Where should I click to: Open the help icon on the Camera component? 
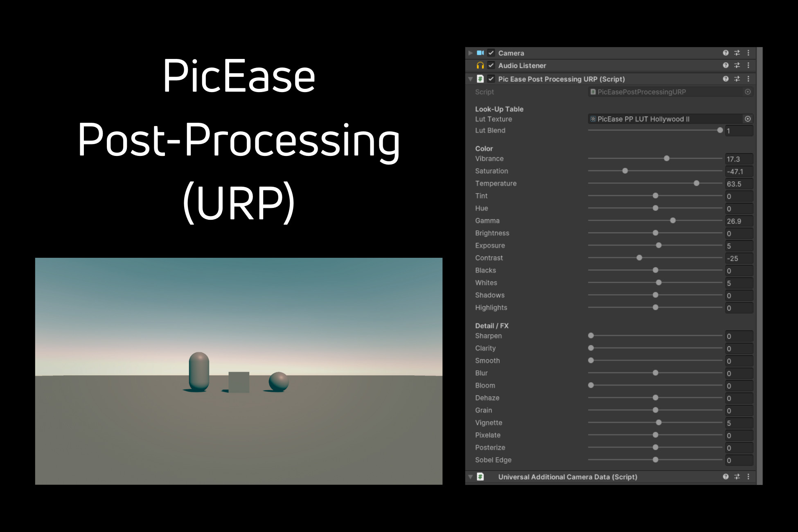726,53
